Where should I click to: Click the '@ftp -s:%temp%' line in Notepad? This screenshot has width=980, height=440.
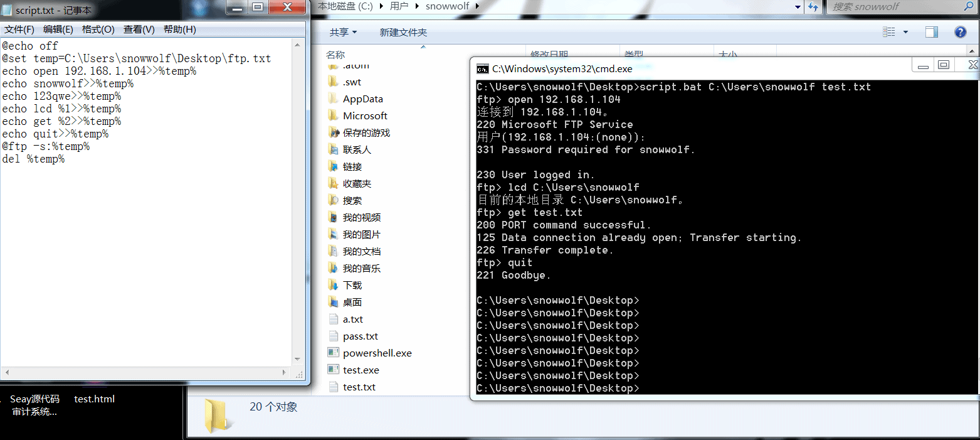tap(46, 146)
